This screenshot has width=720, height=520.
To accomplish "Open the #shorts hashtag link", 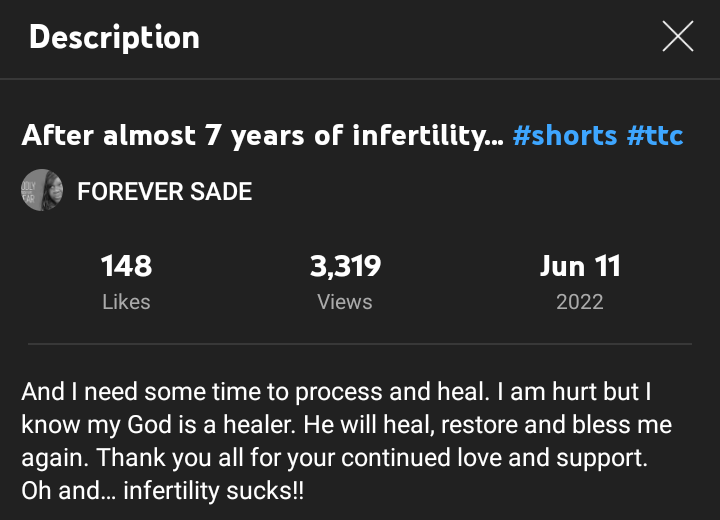I will [564, 135].
